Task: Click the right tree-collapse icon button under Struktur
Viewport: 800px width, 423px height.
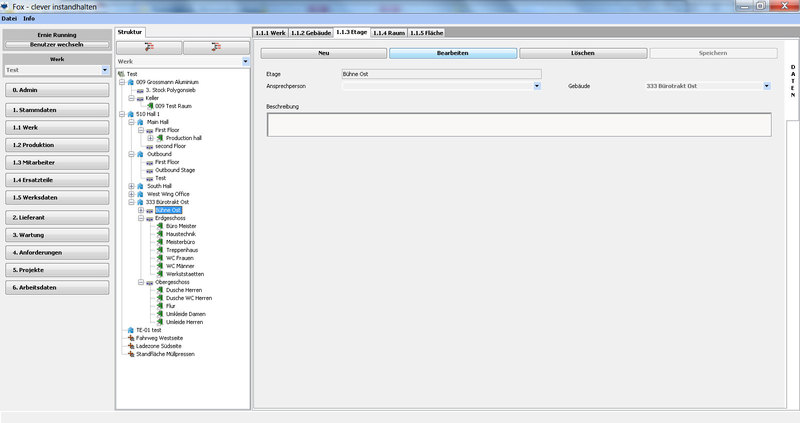Action: [215, 47]
